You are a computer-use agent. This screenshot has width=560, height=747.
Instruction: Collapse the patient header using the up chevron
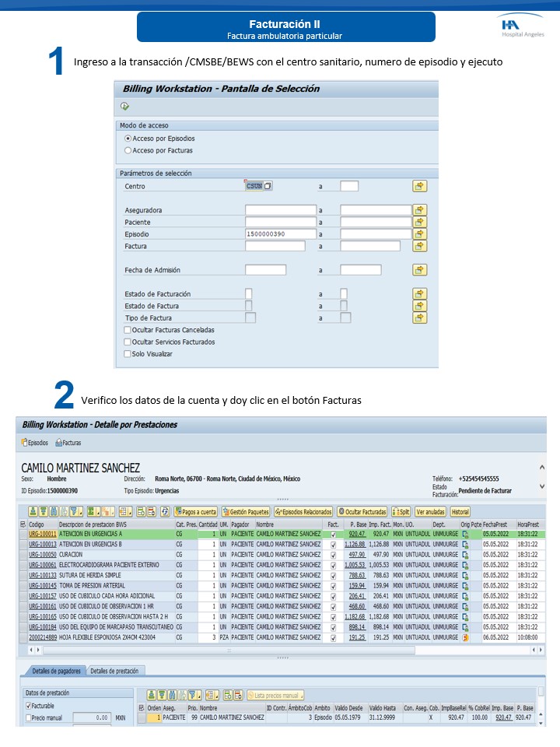click(542, 468)
